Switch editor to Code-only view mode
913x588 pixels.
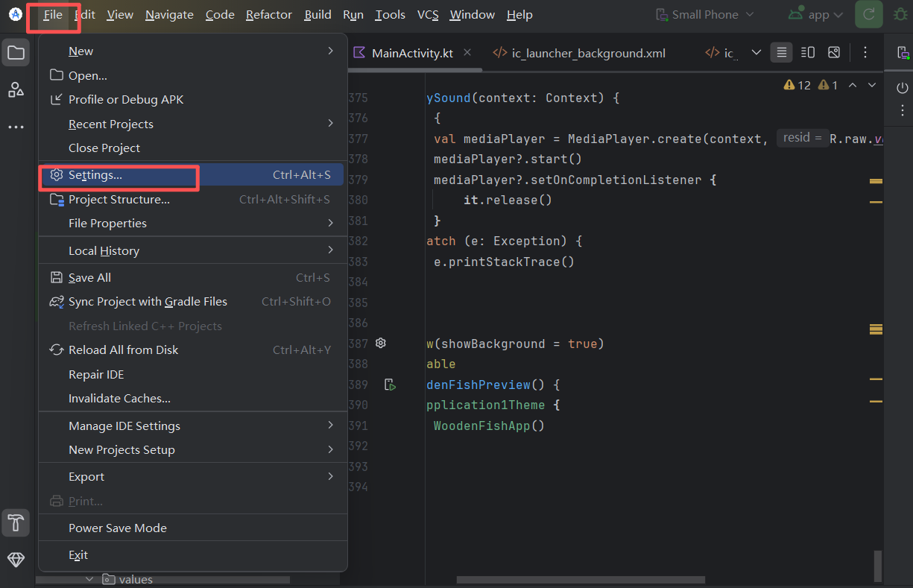[x=781, y=53]
